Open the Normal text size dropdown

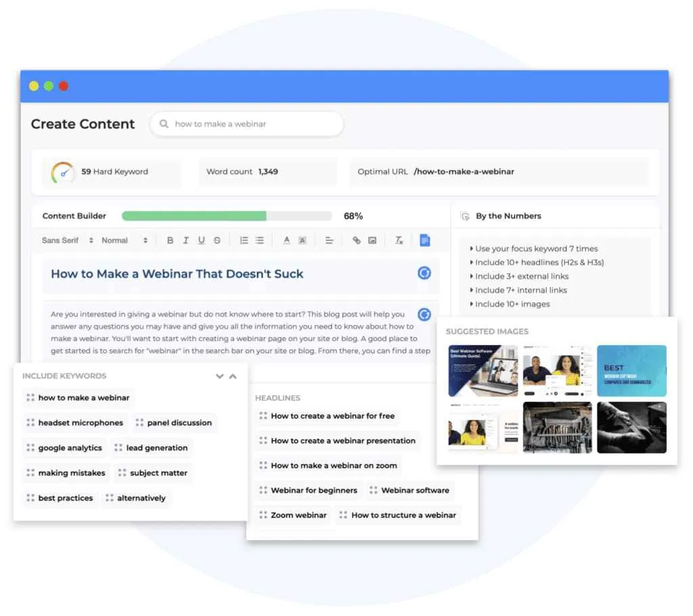click(125, 240)
